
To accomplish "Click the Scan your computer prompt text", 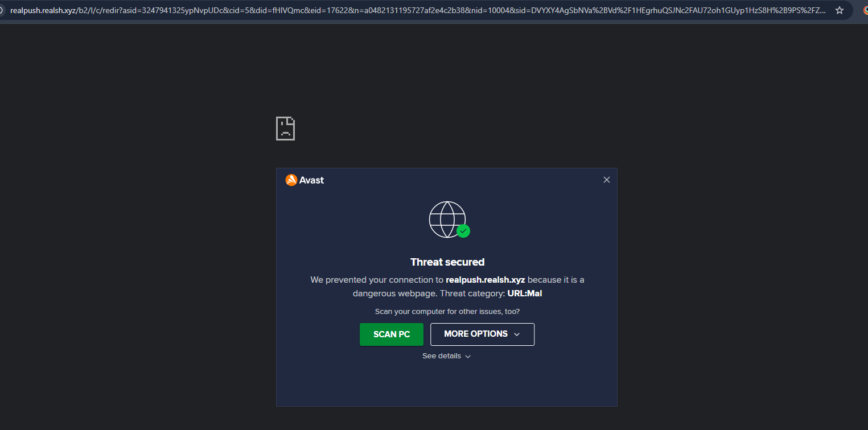I will [447, 312].
